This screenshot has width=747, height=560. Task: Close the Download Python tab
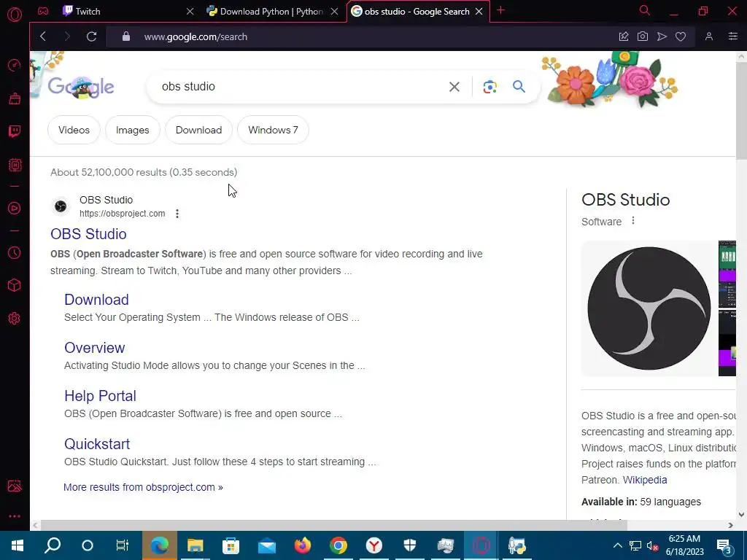pos(335,12)
